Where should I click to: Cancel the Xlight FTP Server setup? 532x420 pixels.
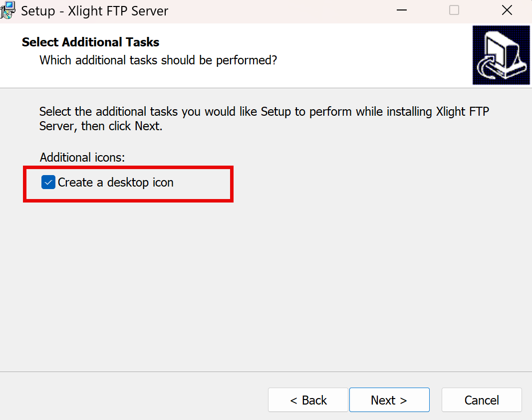(481, 400)
